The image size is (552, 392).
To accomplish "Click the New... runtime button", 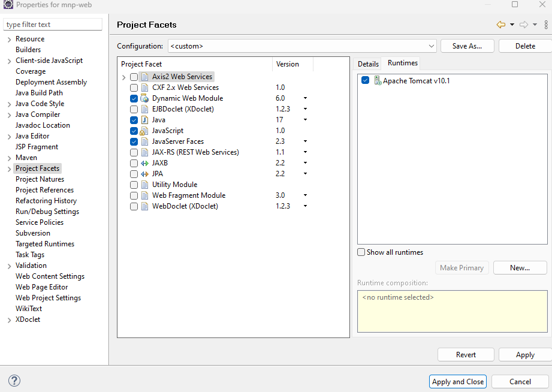I will coord(520,268).
